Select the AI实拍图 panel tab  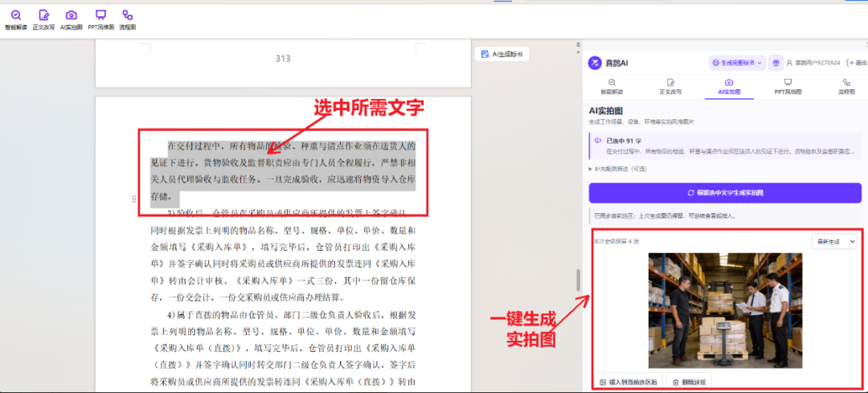(x=729, y=87)
